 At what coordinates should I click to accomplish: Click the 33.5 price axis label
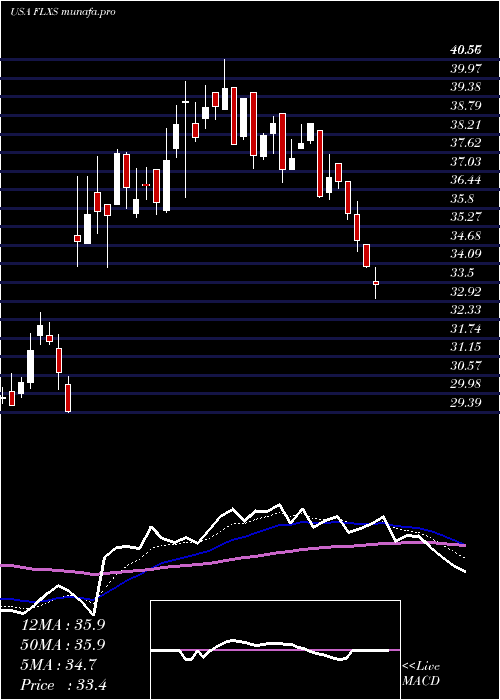tap(462, 273)
